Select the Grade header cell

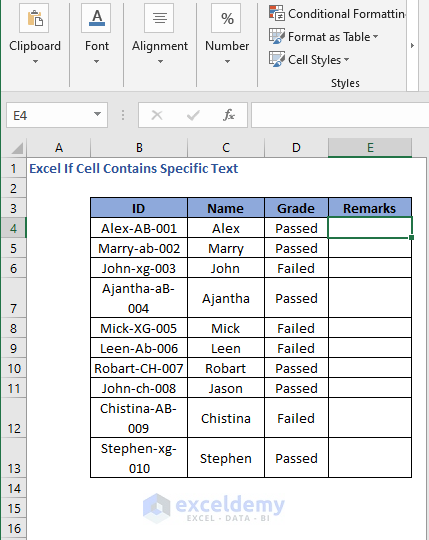click(296, 208)
